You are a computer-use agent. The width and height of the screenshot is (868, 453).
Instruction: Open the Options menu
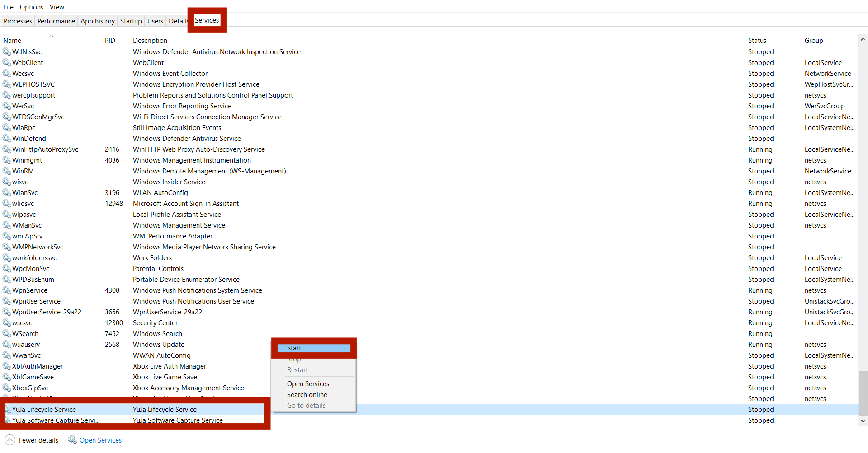[x=32, y=7]
